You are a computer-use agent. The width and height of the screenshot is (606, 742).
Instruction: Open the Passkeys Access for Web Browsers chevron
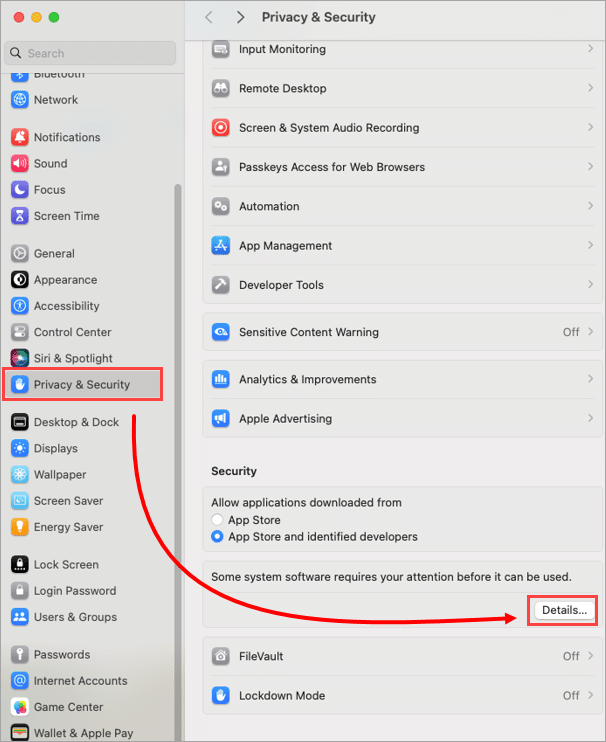click(590, 167)
